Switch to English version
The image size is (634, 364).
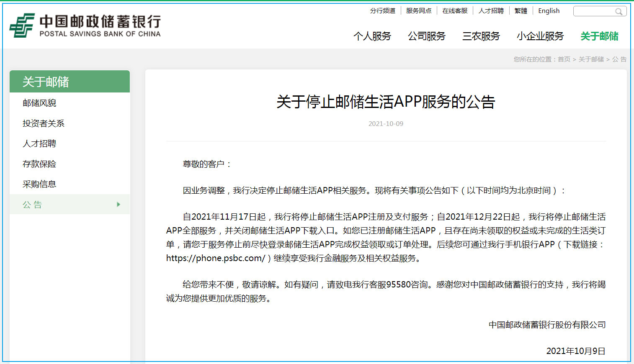click(549, 11)
